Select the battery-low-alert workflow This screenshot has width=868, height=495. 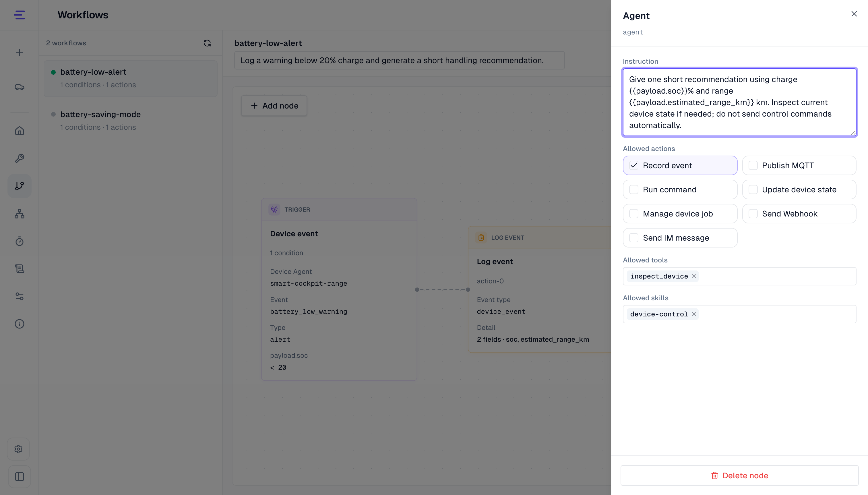(x=131, y=79)
